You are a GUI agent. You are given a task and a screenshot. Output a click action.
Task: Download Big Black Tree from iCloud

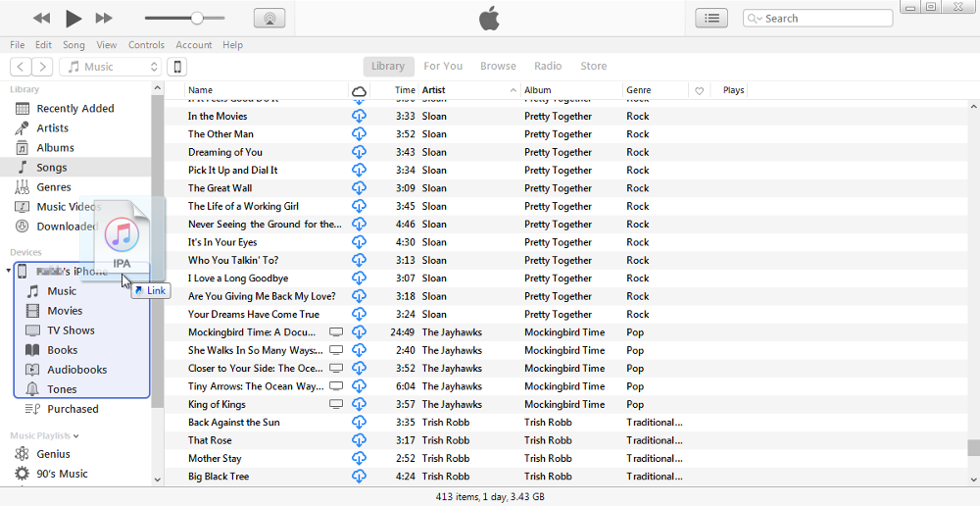[359, 476]
